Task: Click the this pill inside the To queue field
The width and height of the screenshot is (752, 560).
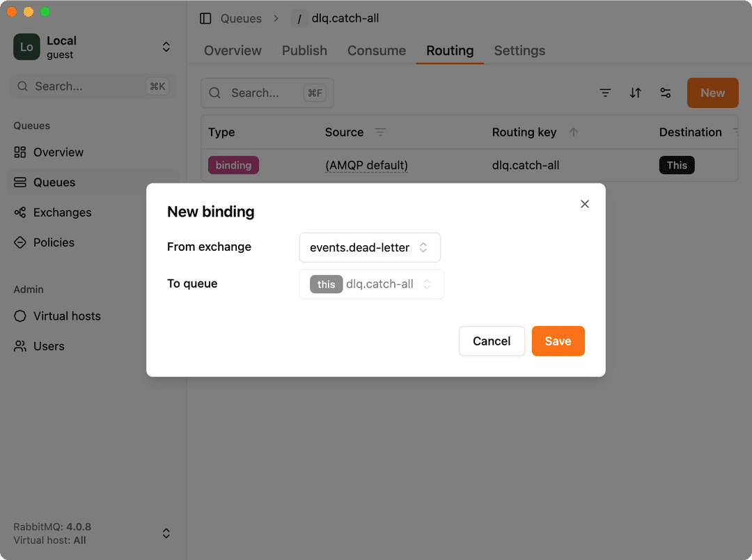Action: (x=325, y=283)
